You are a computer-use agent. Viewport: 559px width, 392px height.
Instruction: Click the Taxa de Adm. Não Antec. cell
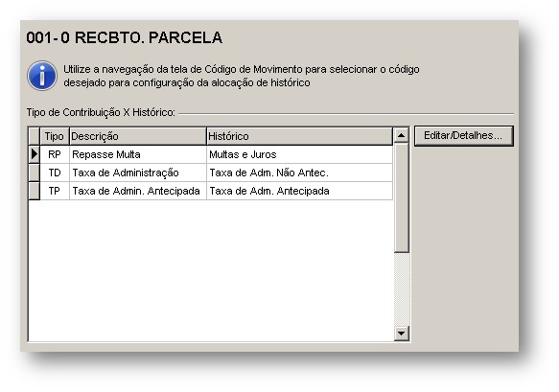299,173
